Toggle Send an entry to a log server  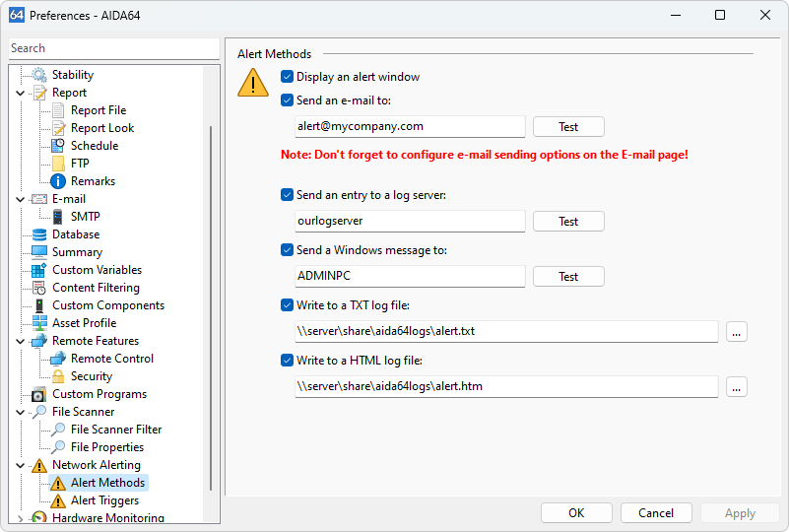(287, 195)
